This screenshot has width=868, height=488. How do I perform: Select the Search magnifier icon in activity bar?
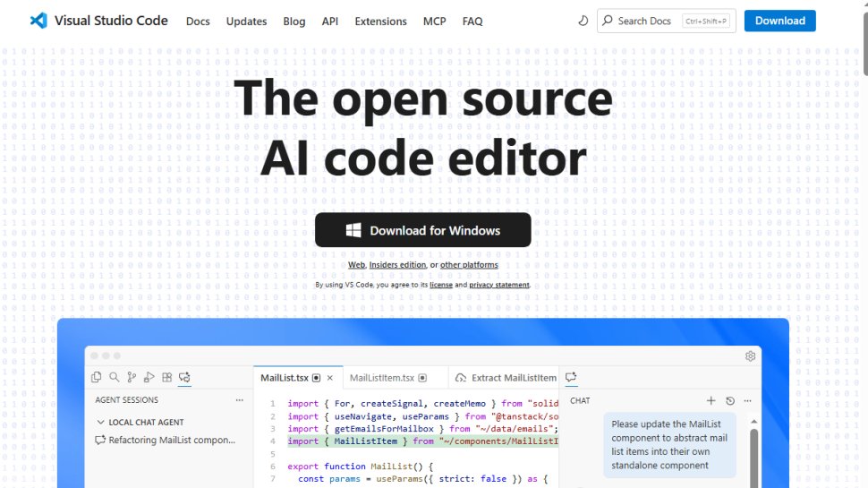pos(114,377)
